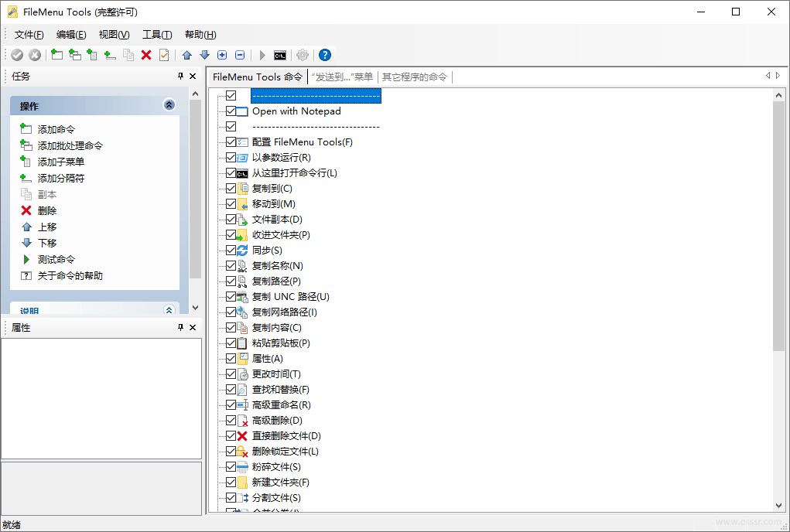The height and width of the screenshot is (532, 790).
Task: Collapse the 操作 section in task panel
Action: (x=169, y=105)
